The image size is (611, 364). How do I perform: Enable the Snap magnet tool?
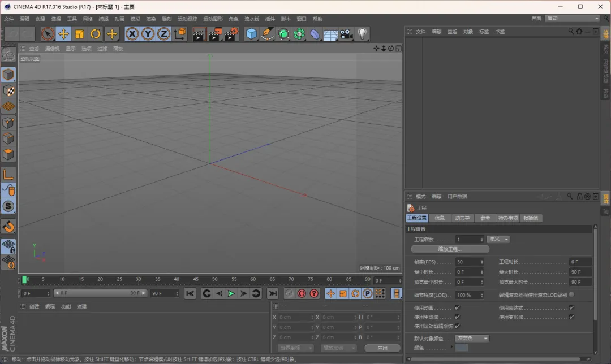click(x=8, y=227)
